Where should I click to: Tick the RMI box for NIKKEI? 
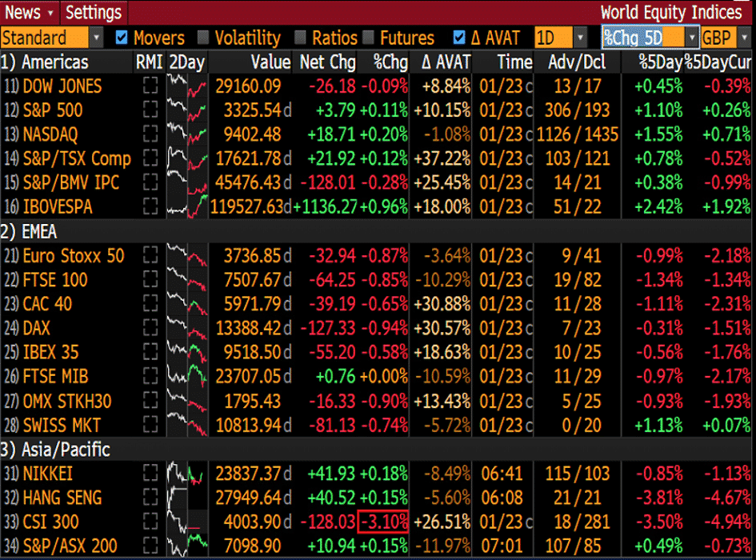coord(150,474)
